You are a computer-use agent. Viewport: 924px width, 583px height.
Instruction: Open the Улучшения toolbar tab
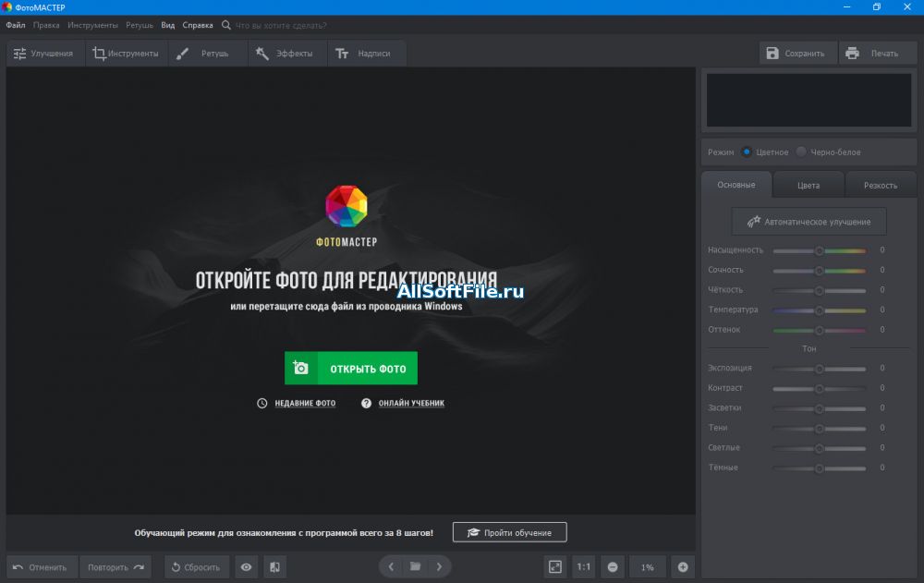(45, 54)
